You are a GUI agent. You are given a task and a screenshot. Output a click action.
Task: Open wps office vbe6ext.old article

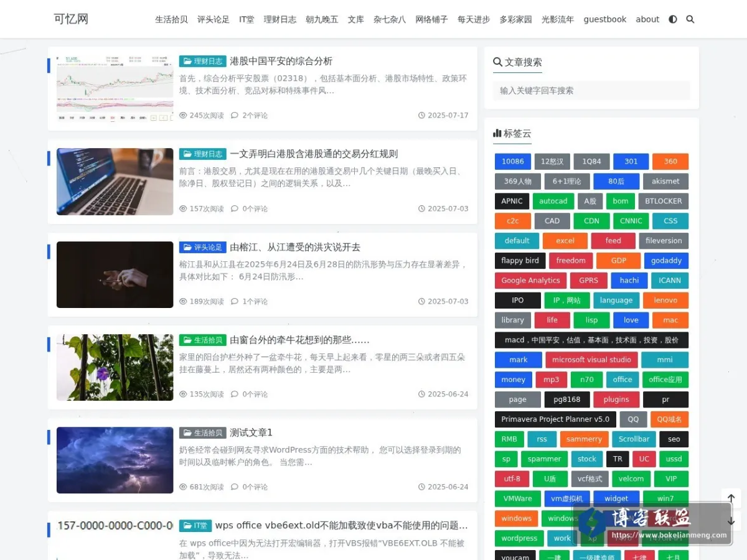(x=342, y=525)
